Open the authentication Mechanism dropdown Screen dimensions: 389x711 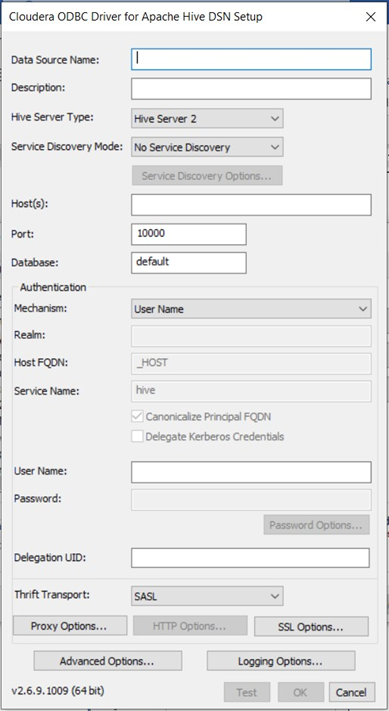click(x=251, y=309)
